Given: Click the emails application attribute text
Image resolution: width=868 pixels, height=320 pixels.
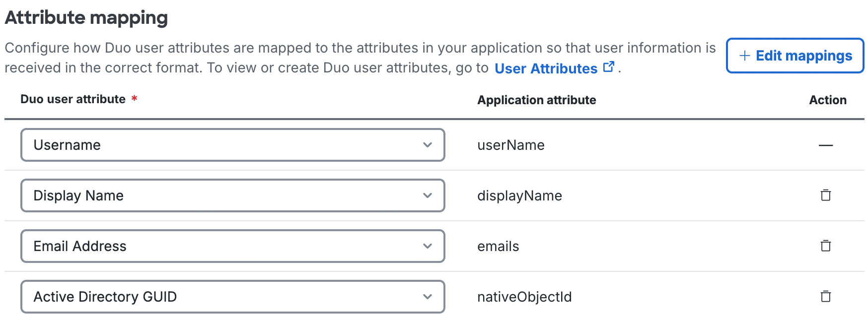Looking at the screenshot, I should pyautogui.click(x=498, y=246).
